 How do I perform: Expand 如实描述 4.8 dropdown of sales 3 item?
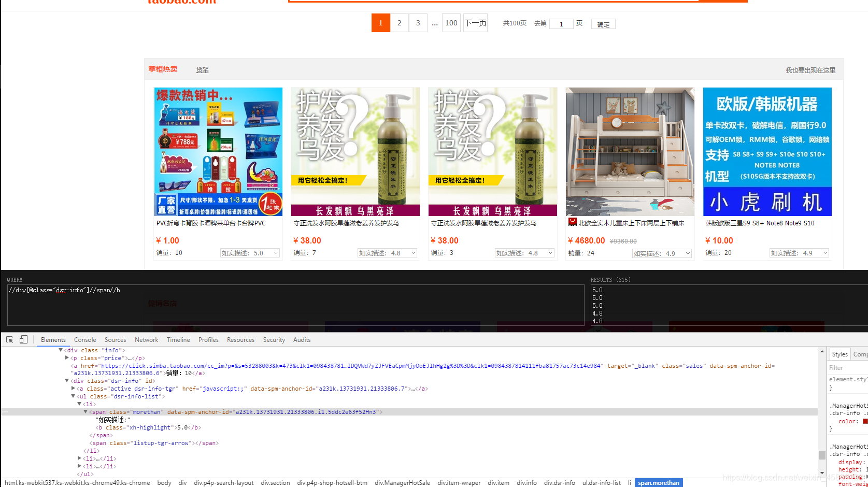click(525, 253)
